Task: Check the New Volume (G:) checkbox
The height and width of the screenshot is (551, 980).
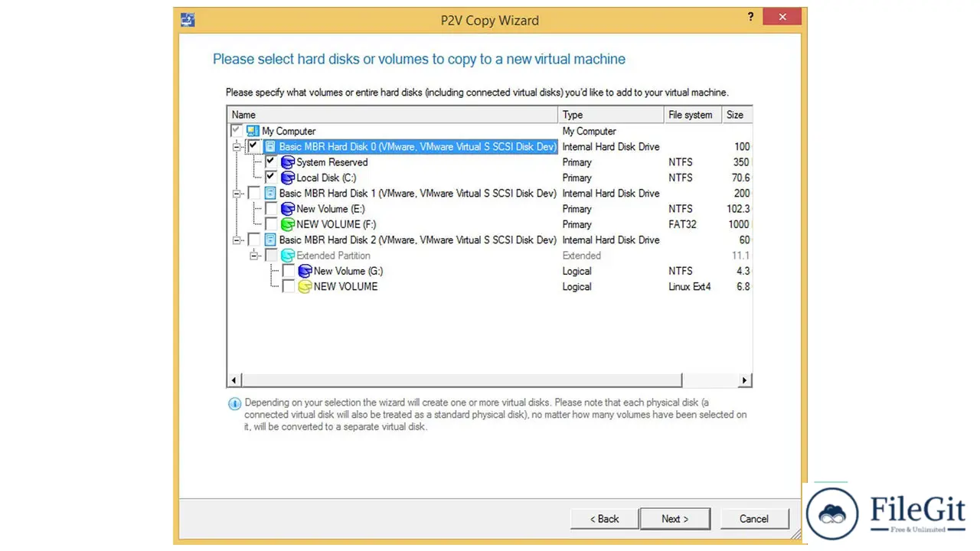Action: (288, 271)
